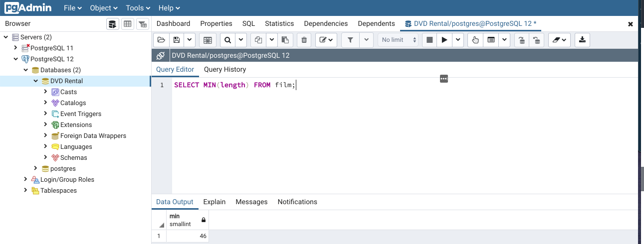Click the Filter funnel icon
The width and height of the screenshot is (644, 244).
click(x=350, y=40)
